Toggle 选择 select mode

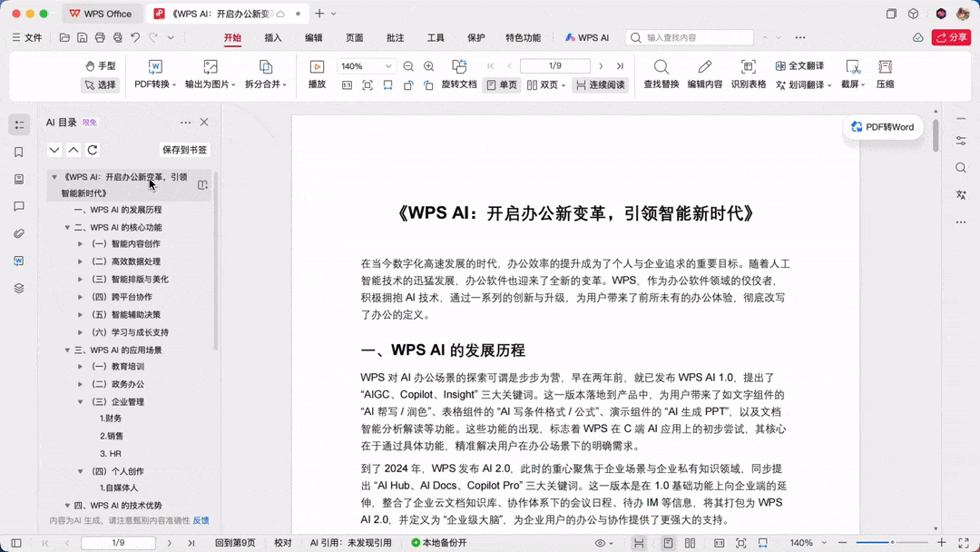[100, 84]
